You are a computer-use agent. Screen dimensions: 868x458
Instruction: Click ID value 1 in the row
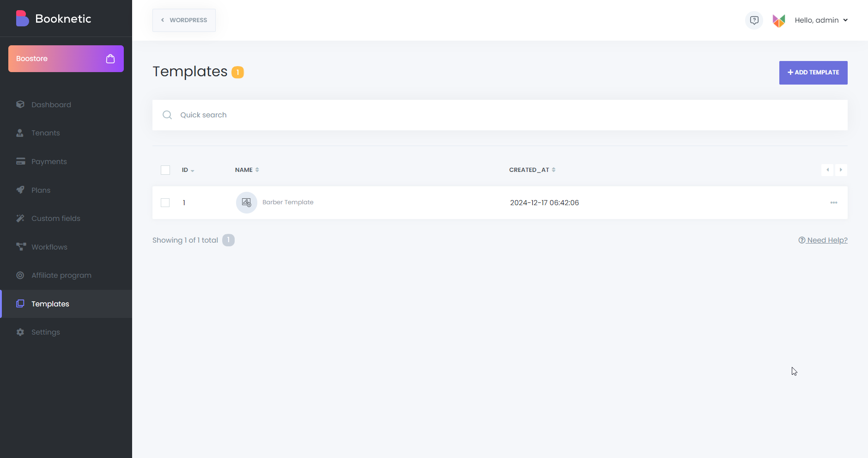pyautogui.click(x=184, y=203)
